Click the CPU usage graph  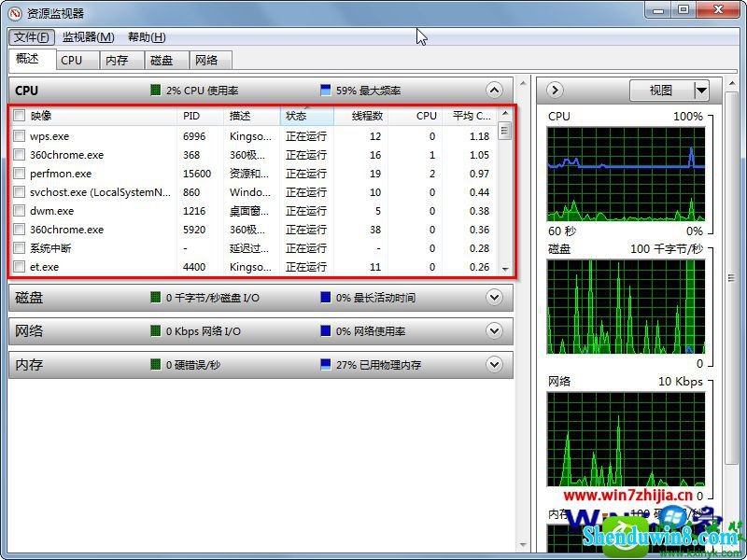(x=626, y=174)
